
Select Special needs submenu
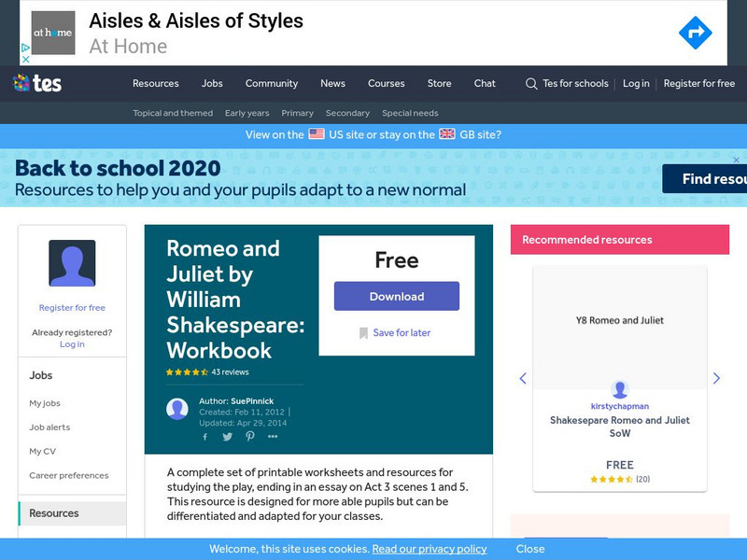coord(410,113)
